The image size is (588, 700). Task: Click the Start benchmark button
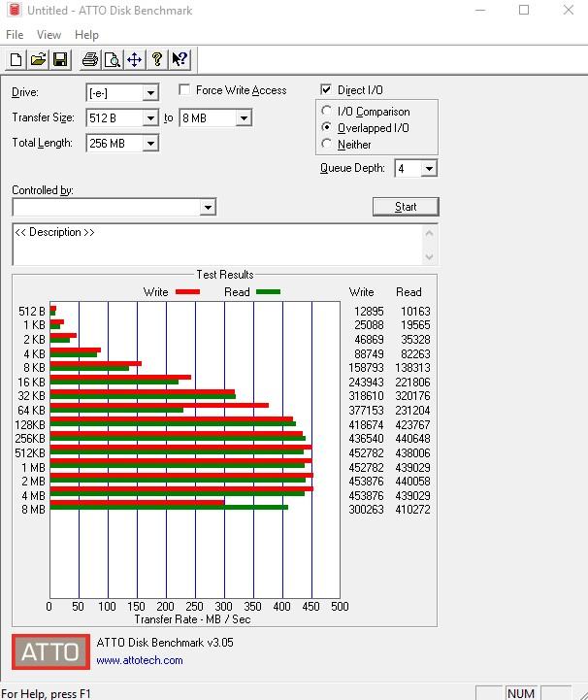tap(406, 207)
